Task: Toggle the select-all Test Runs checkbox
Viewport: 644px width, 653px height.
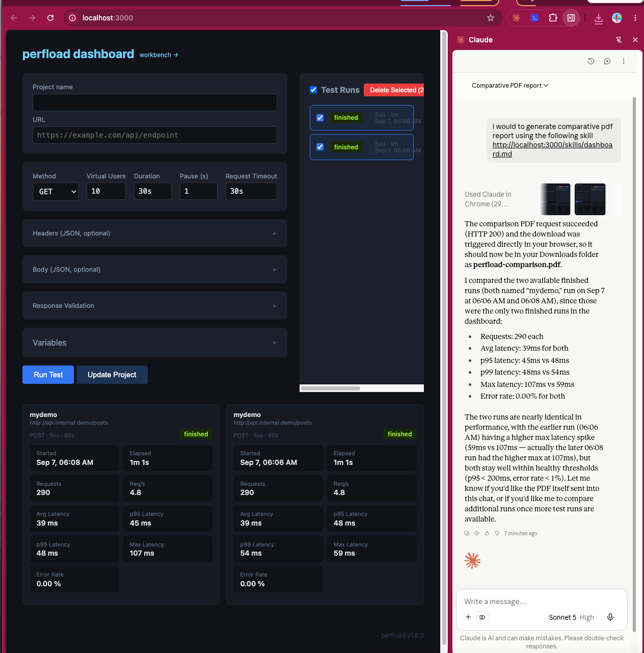Action: pyautogui.click(x=313, y=90)
